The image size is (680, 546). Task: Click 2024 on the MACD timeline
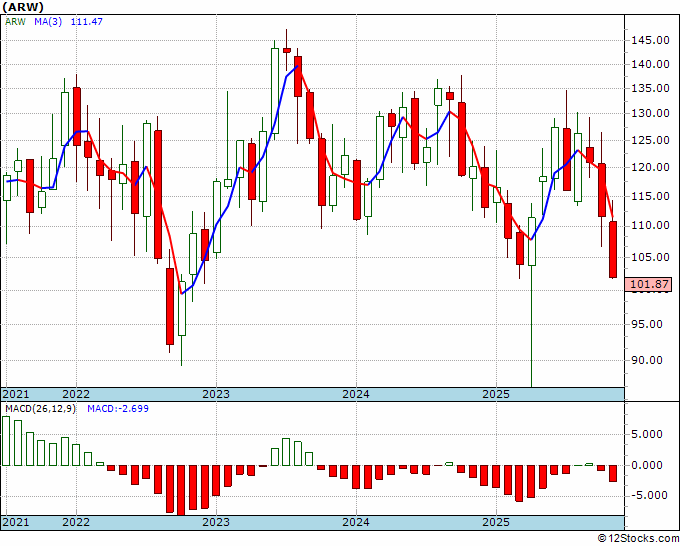[x=356, y=522]
